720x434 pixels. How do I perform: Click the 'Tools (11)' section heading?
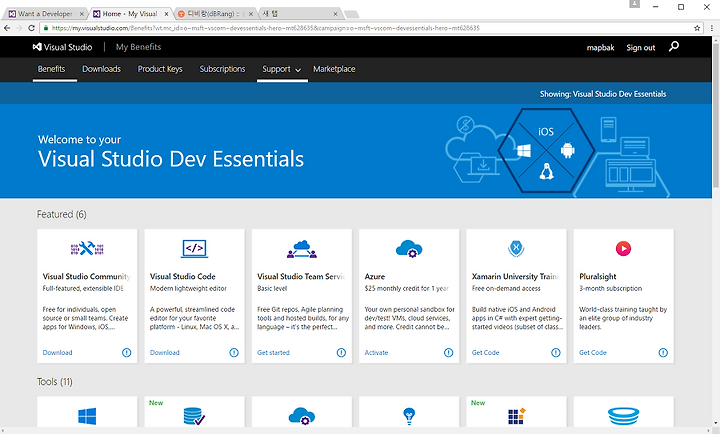[55, 382]
